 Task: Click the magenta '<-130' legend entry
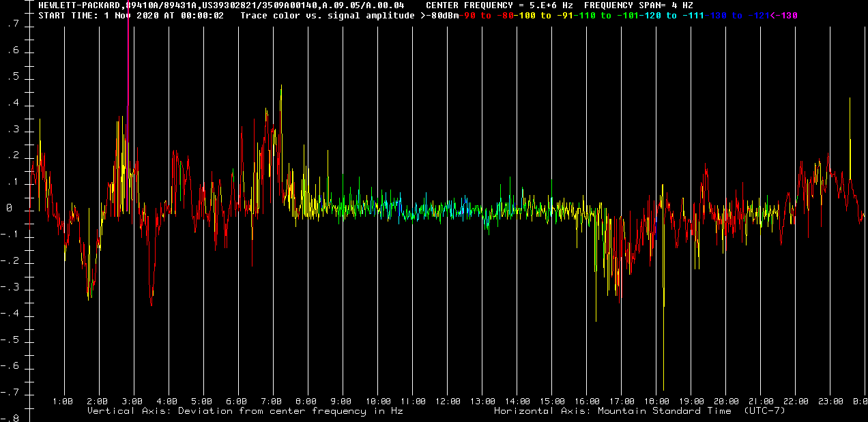point(783,15)
